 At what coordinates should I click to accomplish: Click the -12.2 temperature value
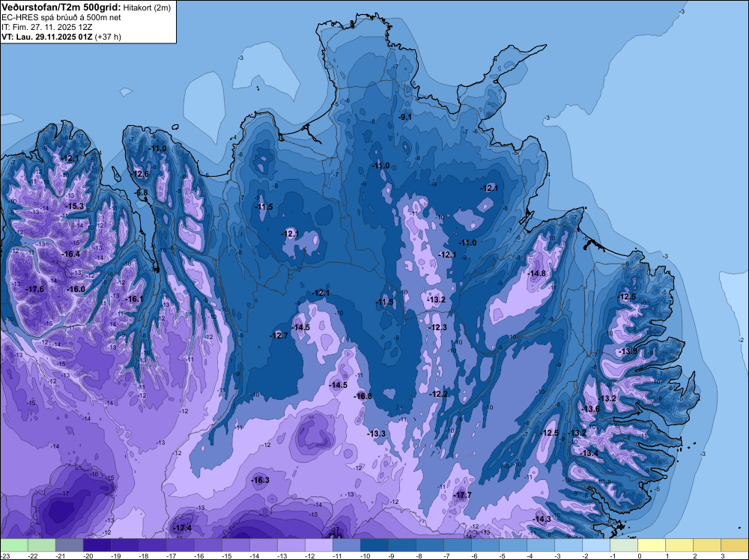click(438, 394)
